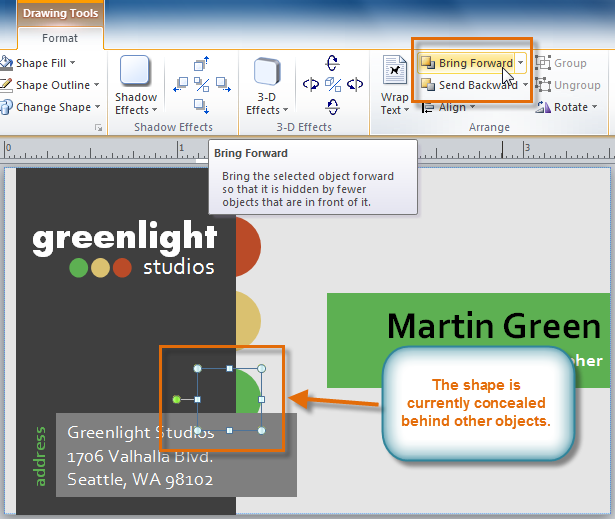Select the Drawing Tools contextual tab

[60, 14]
